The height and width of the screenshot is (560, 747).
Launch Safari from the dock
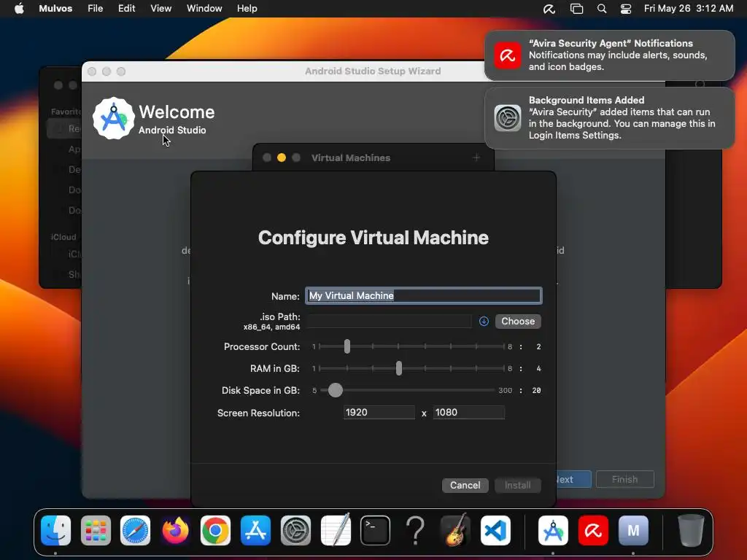[135, 531]
